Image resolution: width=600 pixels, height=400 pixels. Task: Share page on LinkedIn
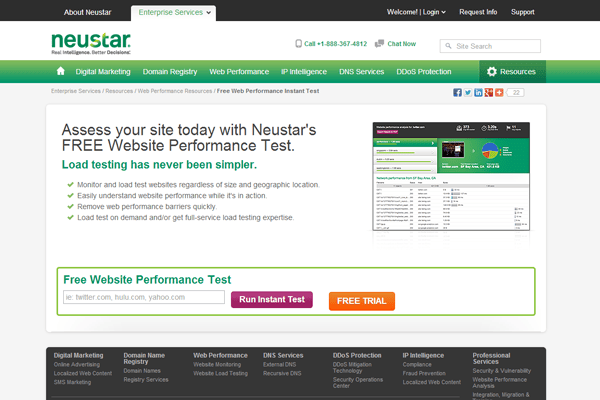click(478, 93)
